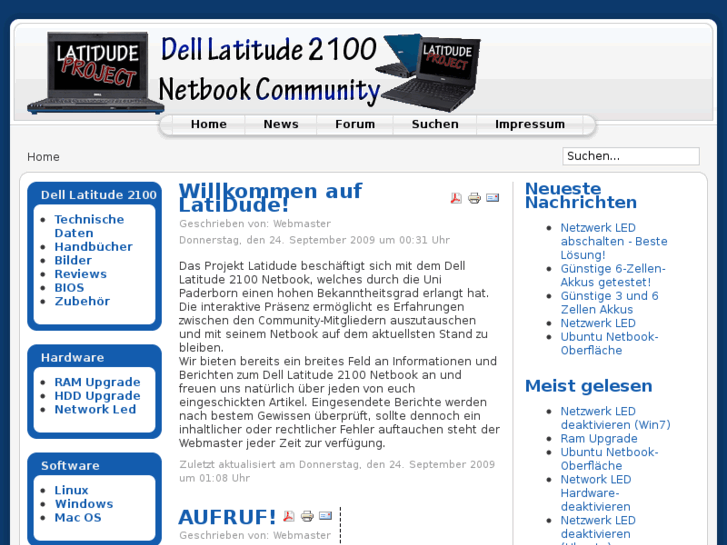Screen dimensions: 727x545
Task: Click Geschrieben von: Webmaster under Willkommen
Action: [x=255, y=224]
